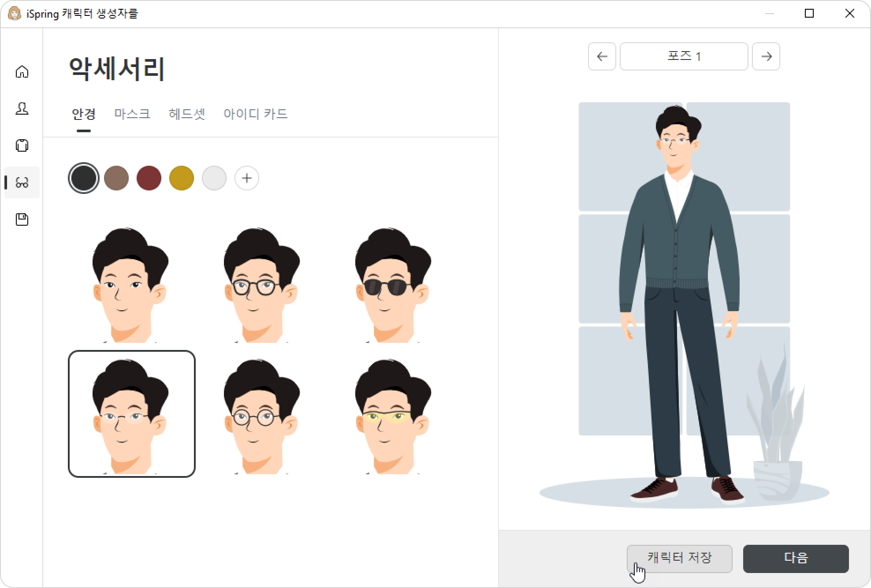
Task: Go to previous pose with left arrow
Action: pos(602,56)
